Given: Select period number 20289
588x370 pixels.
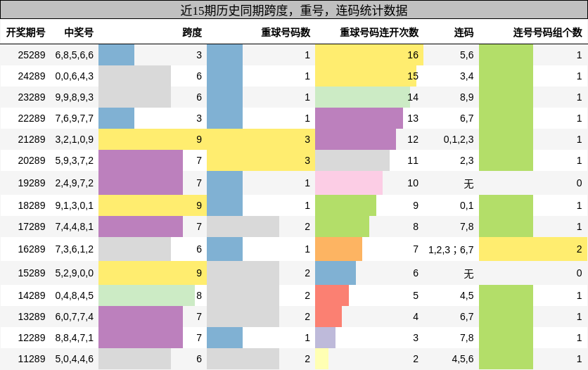Looking at the screenshot, I should 32,160.
